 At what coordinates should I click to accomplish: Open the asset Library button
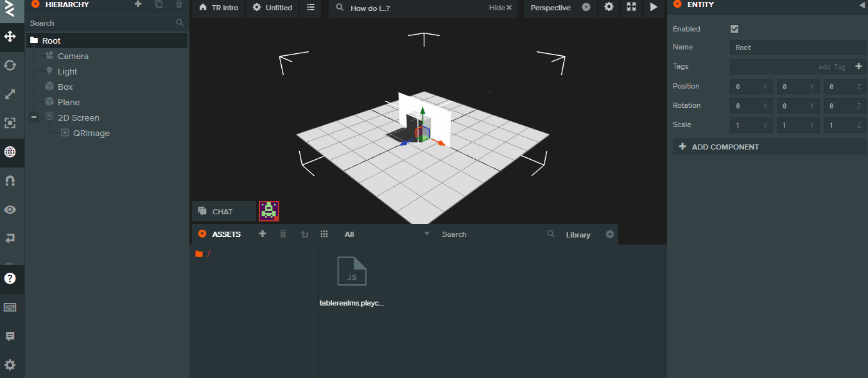tap(578, 235)
